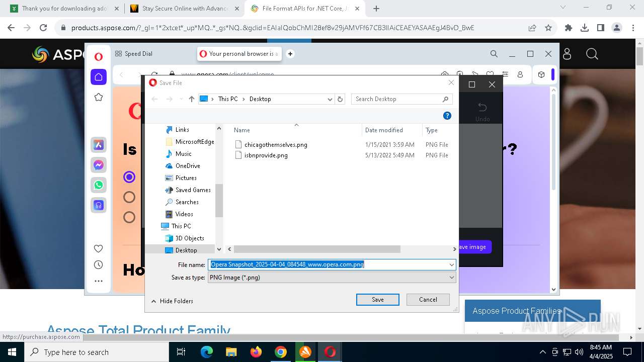Viewport: 644px width, 362px height.
Task: Switch to Opera Speed Dial tab
Action: click(134, 54)
